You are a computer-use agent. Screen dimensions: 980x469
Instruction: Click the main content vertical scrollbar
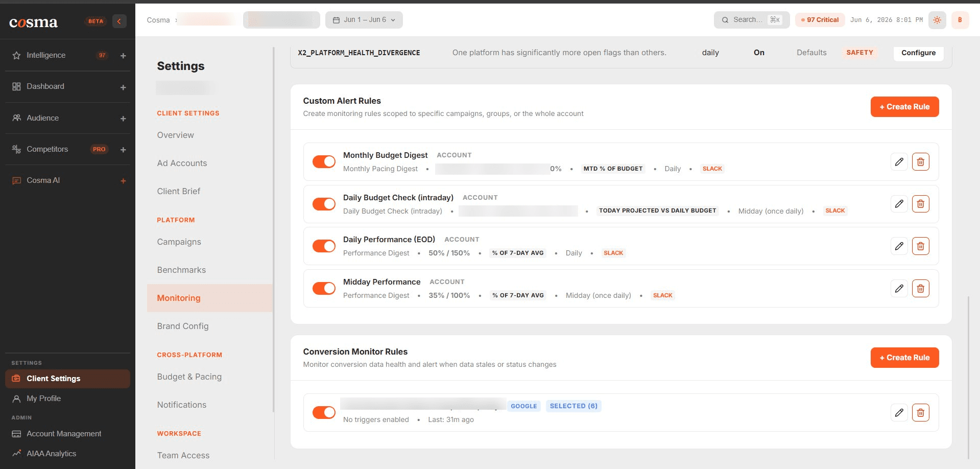pos(968,377)
